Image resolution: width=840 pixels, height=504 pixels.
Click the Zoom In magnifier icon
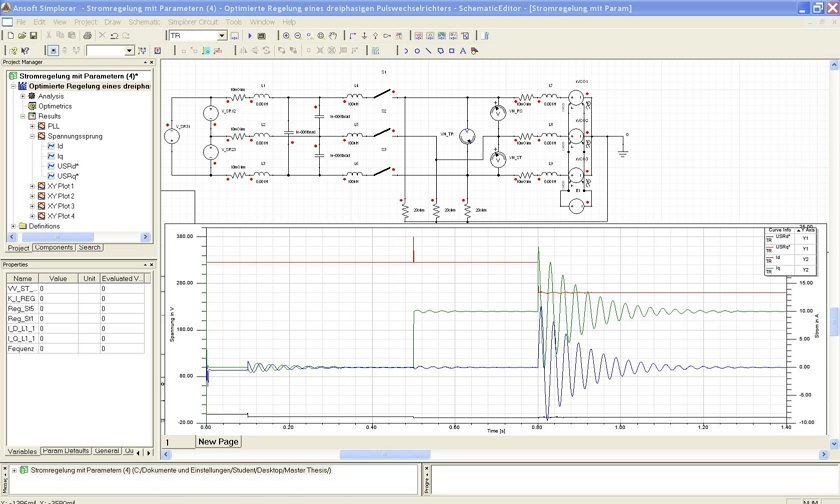click(x=286, y=36)
